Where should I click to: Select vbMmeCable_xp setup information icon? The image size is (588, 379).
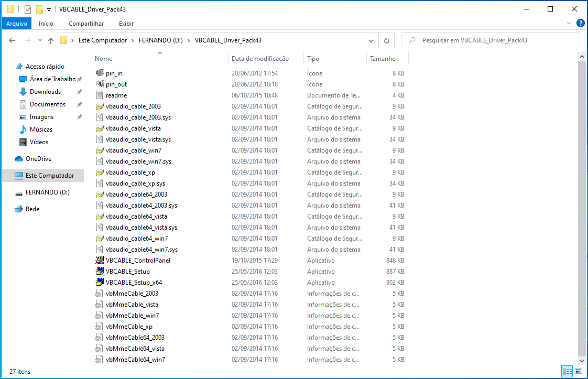click(x=100, y=326)
